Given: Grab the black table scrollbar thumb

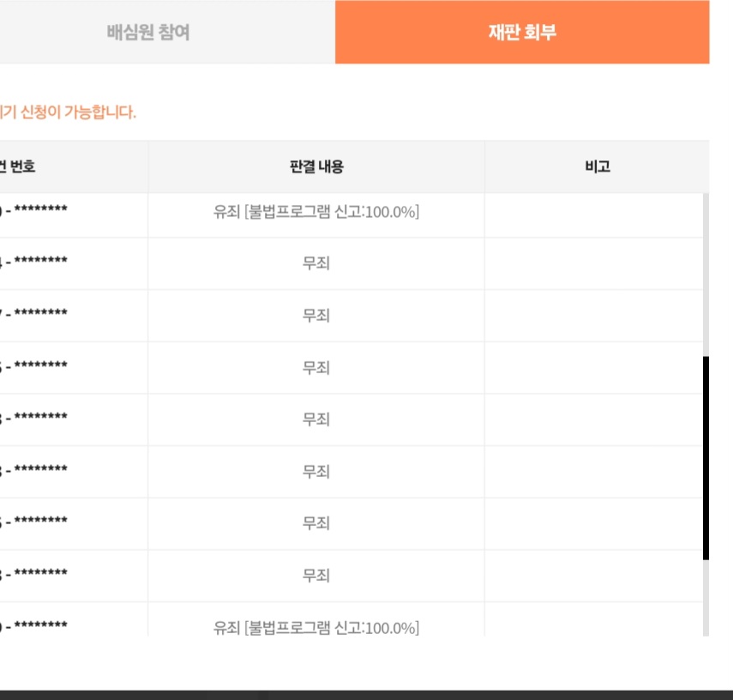Looking at the screenshot, I should 706,458.
